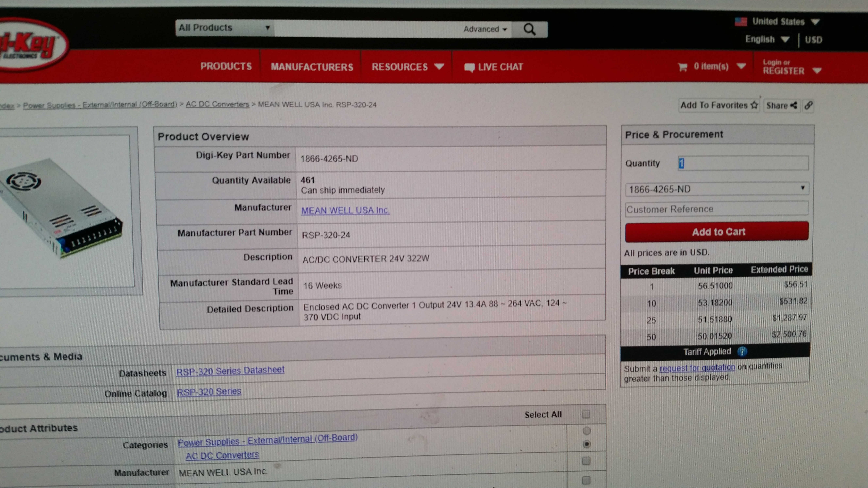
Task: Click part number text 1866-4265-ND in overview
Action: [329, 159]
